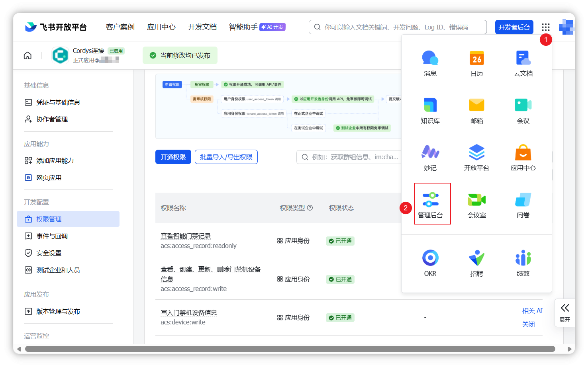Select 添加应用能力 in the sidebar
This screenshot has width=588, height=367.
tap(55, 160)
